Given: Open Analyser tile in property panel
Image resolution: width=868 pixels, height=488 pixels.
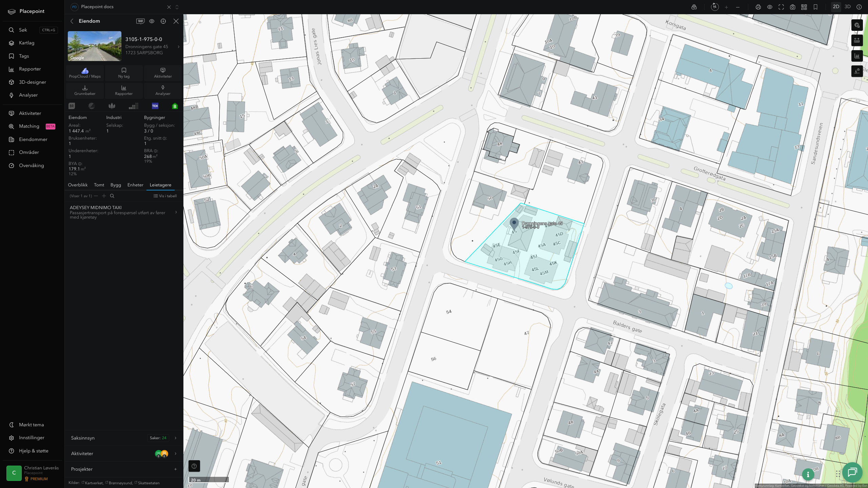Looking at the screenshot, I should pos(163,90).
